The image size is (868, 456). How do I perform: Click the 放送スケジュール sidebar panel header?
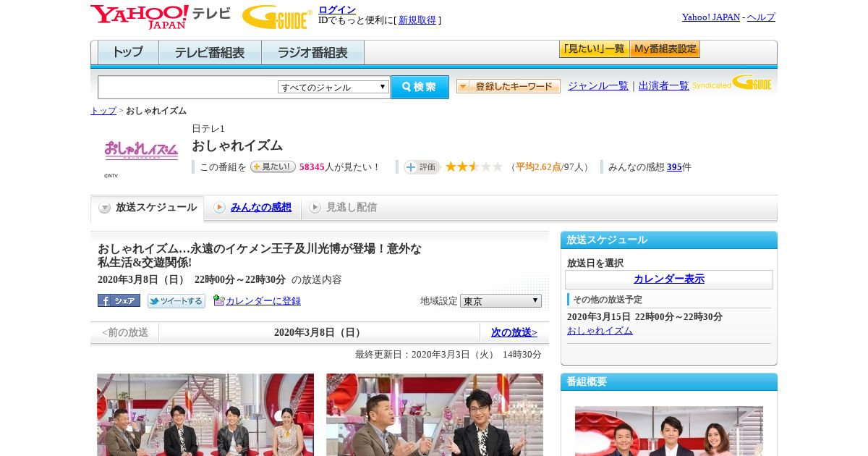[669, 240]
